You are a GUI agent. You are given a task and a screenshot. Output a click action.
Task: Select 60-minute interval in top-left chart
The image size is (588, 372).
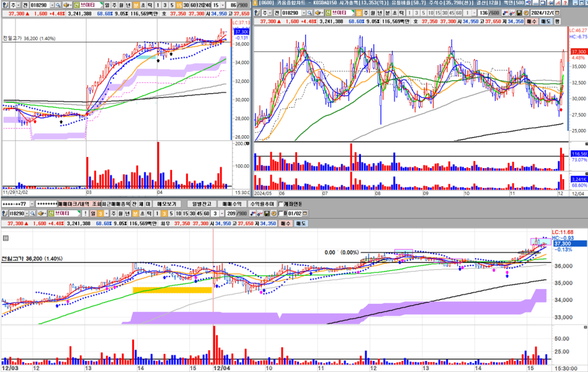[x=193, y=5]
